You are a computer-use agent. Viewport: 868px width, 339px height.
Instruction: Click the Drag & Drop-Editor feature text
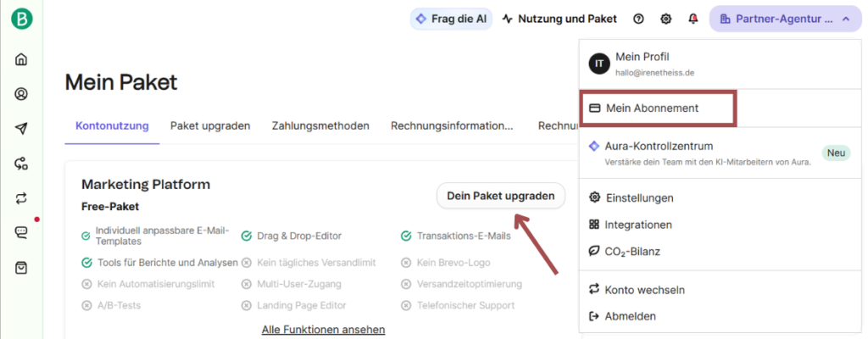point(299,236)
